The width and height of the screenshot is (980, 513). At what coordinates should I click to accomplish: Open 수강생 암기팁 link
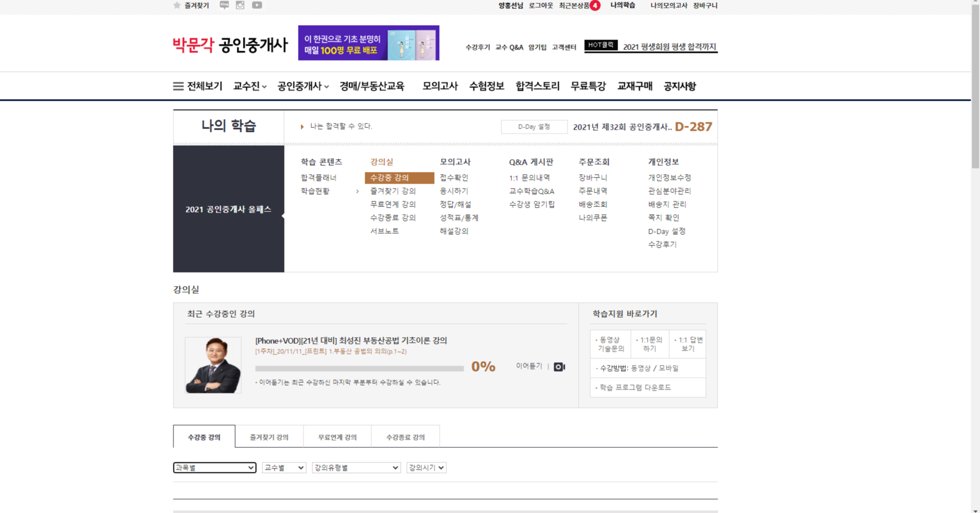532,204
